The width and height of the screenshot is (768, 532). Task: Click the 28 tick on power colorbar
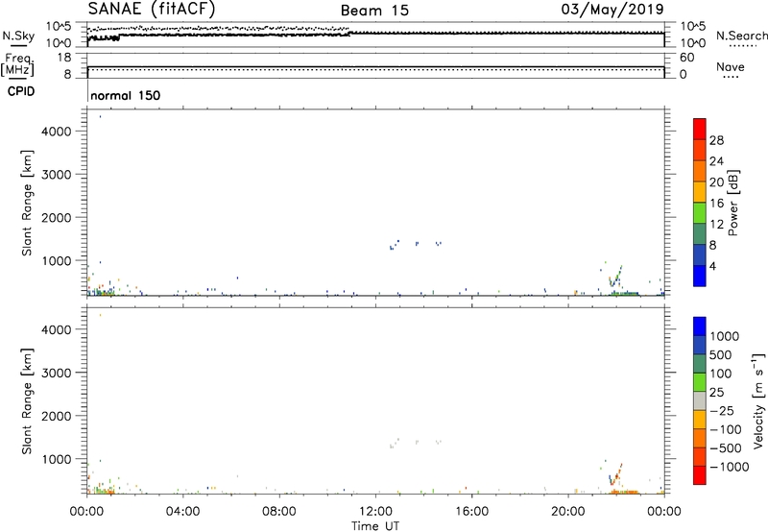(716, 140)
